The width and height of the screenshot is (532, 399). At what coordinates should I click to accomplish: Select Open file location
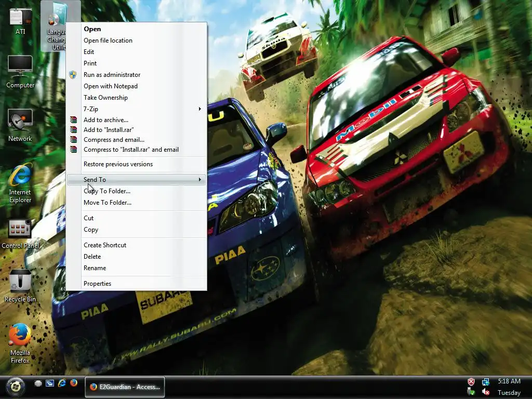point(137,41)
